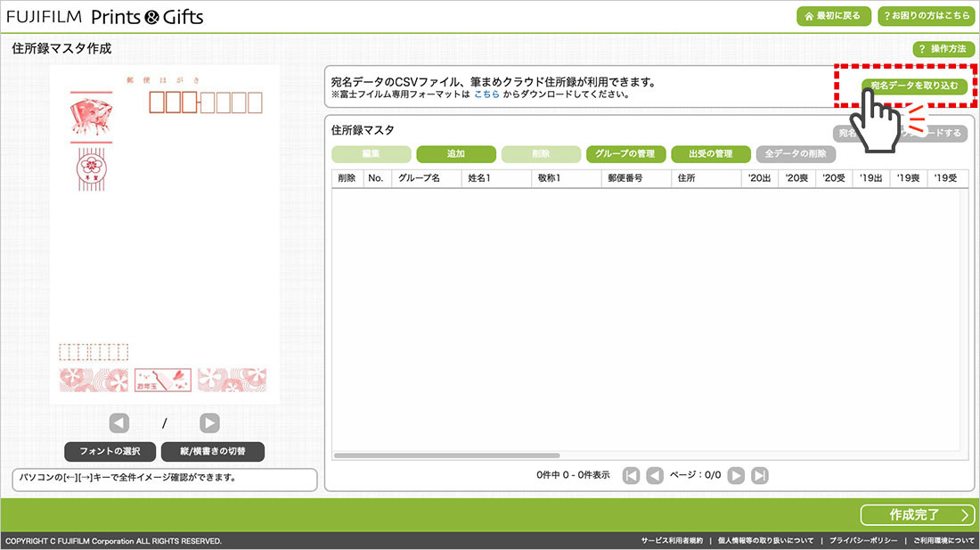Open プライバシーポリシー footer link
Viewport: 980px width, 550px height.
(863, 541)
